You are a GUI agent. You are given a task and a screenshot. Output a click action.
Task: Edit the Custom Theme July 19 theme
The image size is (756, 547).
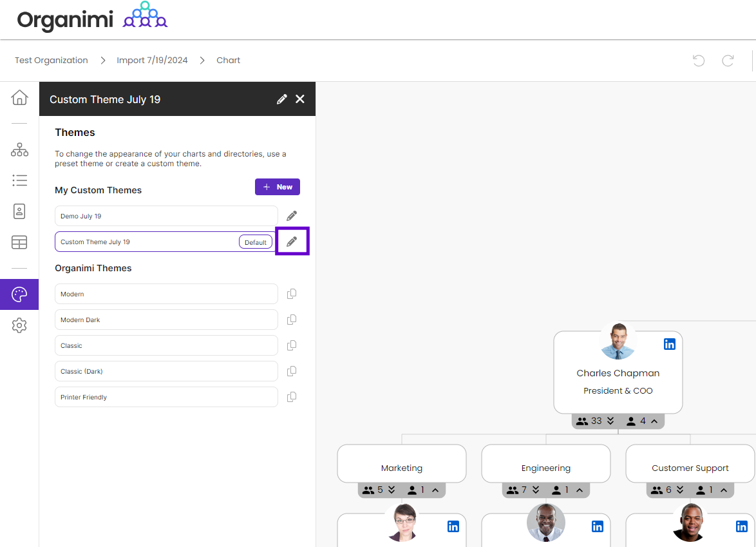pos(292,241)
